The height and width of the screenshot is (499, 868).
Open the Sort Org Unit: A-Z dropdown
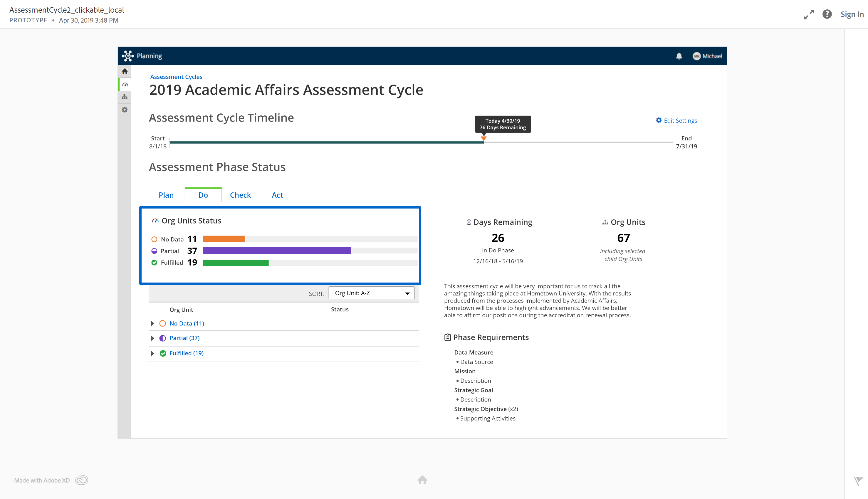(x=372, y=293)
